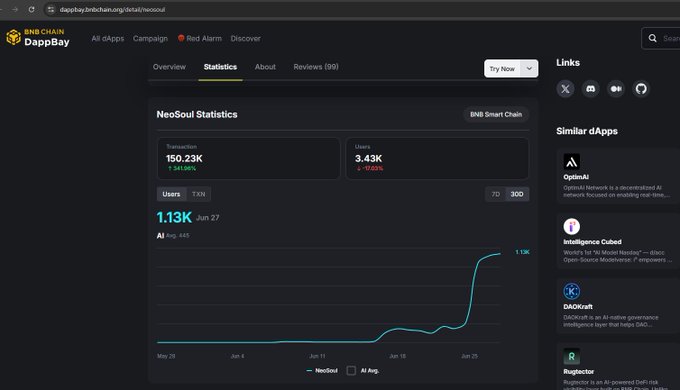
Task: Click the Transaction 150.23K stat card
Action: 248,158
